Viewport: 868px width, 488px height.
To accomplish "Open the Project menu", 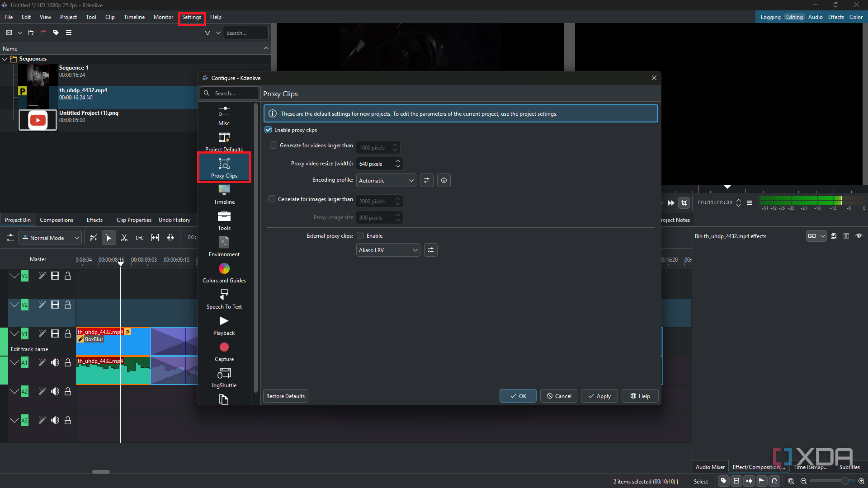I will click(x=68, y=17).
